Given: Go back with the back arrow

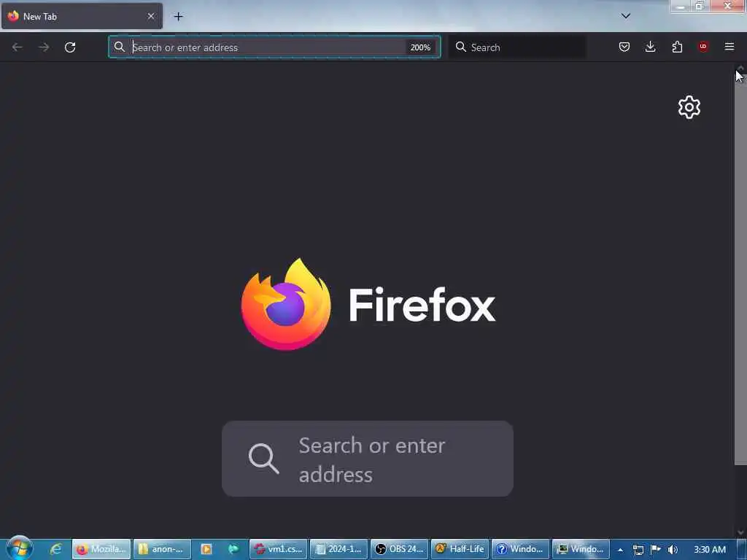Looking at the screenshot, I should pos(18,47).
